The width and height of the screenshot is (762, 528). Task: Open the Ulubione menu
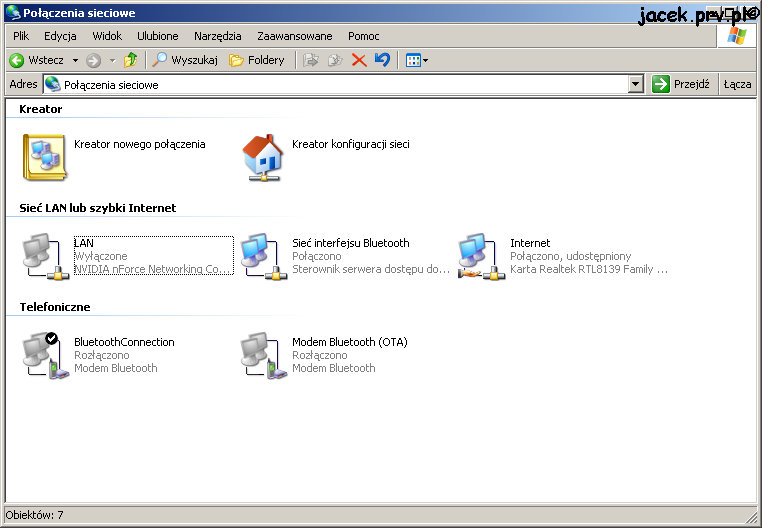157,36
